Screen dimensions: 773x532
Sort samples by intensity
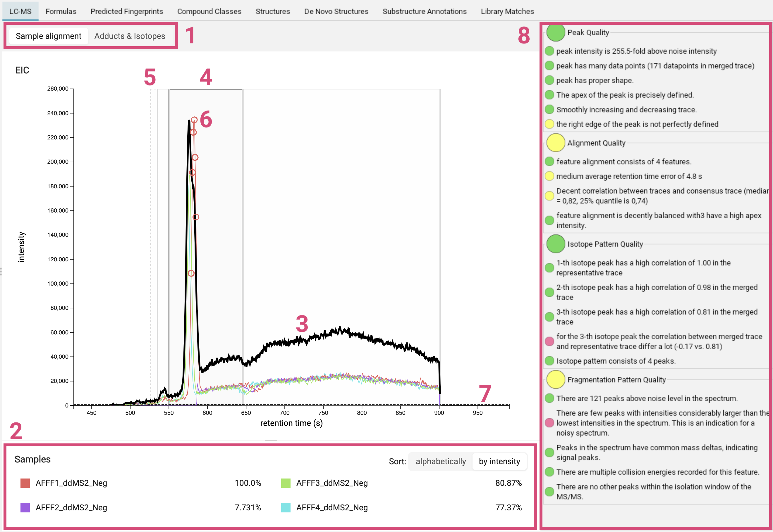click(x=499, y=461)
